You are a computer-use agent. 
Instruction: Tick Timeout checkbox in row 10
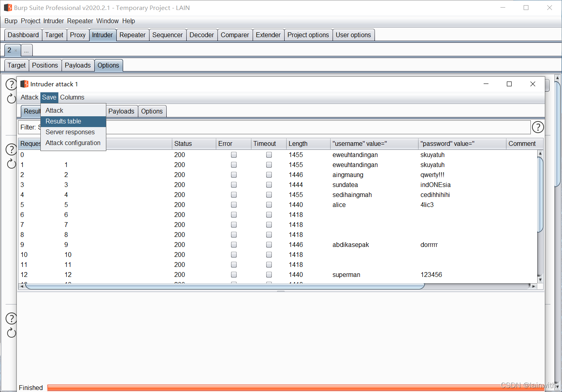tap(269, 255)
